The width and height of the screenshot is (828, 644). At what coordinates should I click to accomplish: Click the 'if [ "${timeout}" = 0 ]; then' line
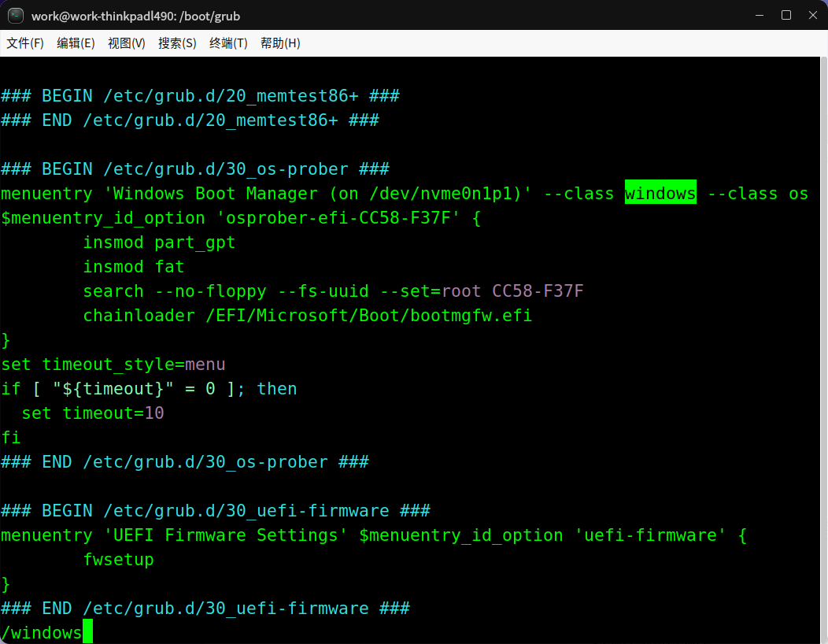(149, 388)
